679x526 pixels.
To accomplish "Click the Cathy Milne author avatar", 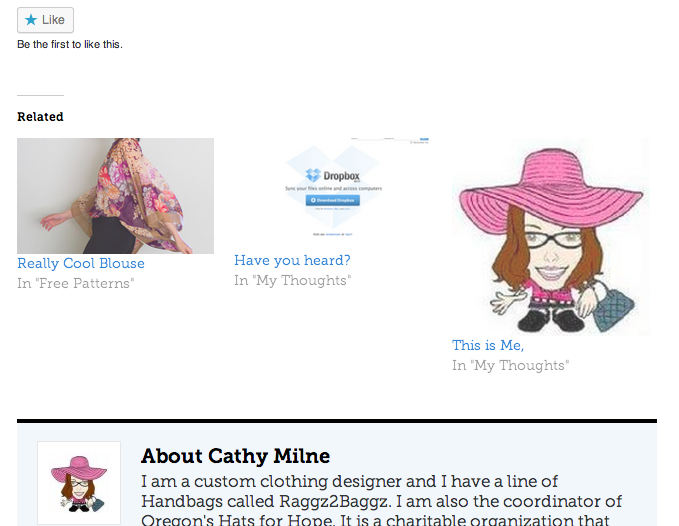I will coord(79,483).
